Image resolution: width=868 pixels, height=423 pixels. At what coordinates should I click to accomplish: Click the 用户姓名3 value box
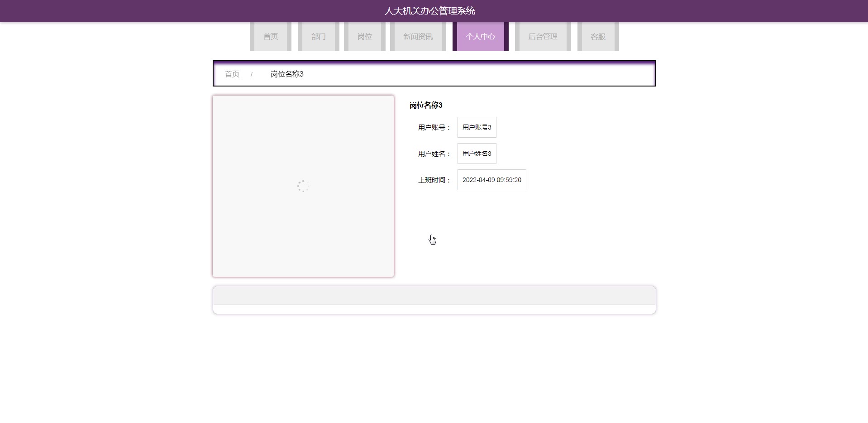click(477, 154)
